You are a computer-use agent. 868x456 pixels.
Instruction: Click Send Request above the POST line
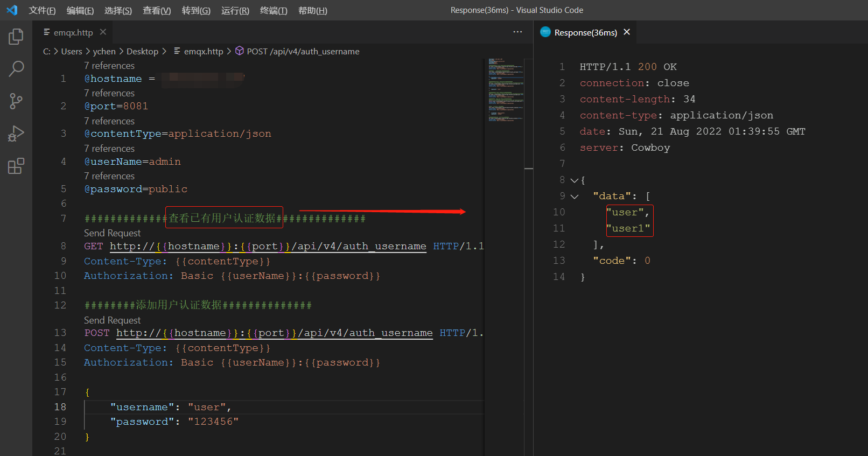(112, 320)
